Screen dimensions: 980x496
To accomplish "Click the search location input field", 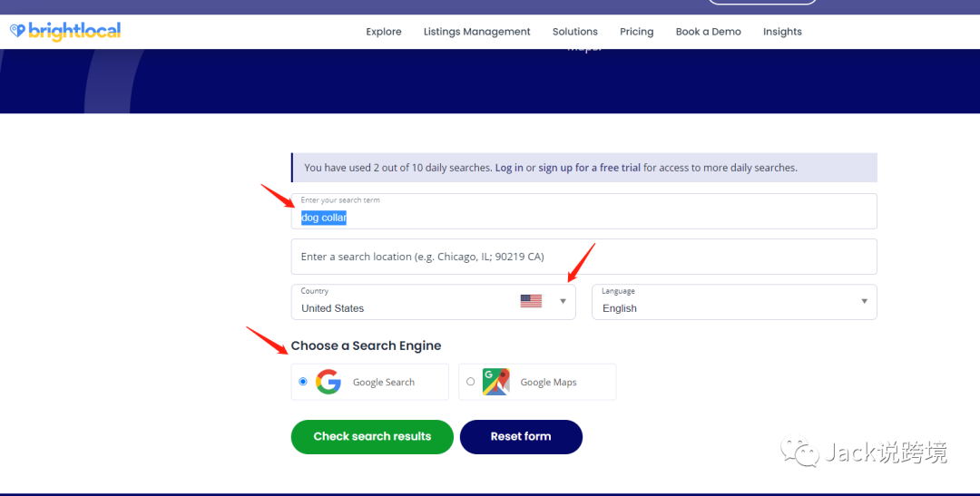I will pos(583,257).
